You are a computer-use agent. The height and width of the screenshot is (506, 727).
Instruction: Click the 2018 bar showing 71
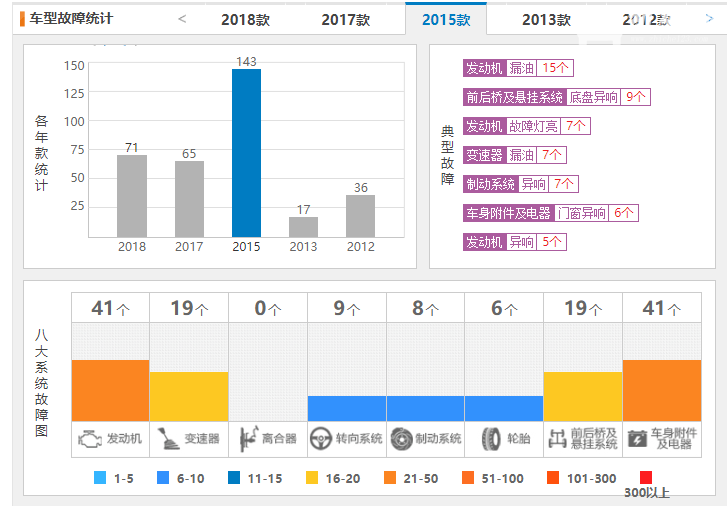132,196
